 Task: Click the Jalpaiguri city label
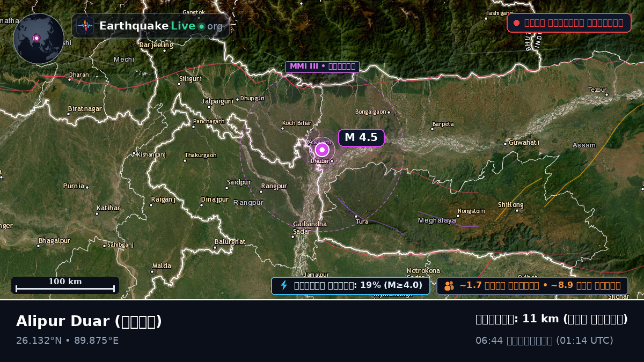(x=217, y=101)
